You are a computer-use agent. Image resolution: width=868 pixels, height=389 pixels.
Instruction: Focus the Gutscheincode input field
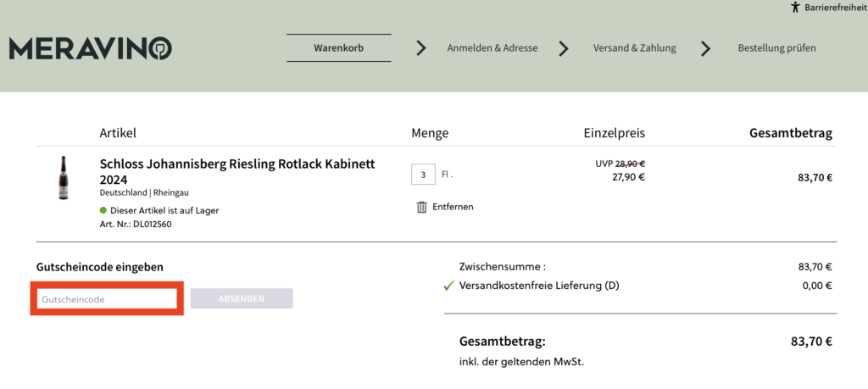point(107,299)
